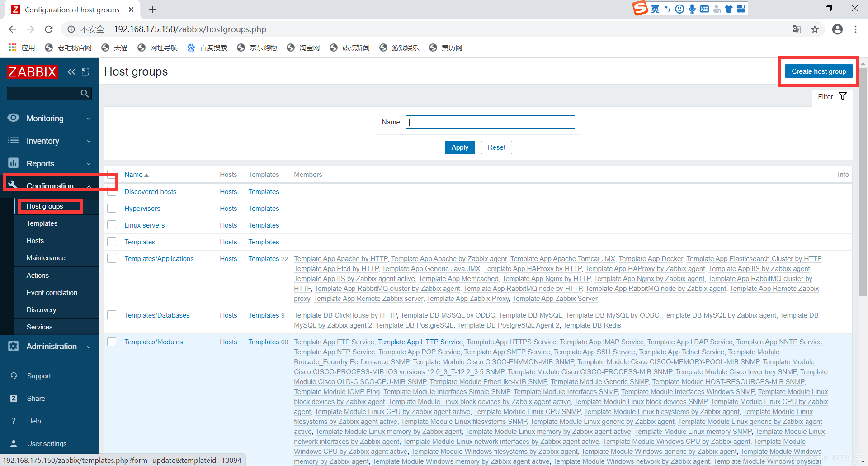This screenshot has height=466, width=868.
Task: Click the Apply filter button
Action: coord(460,147)
